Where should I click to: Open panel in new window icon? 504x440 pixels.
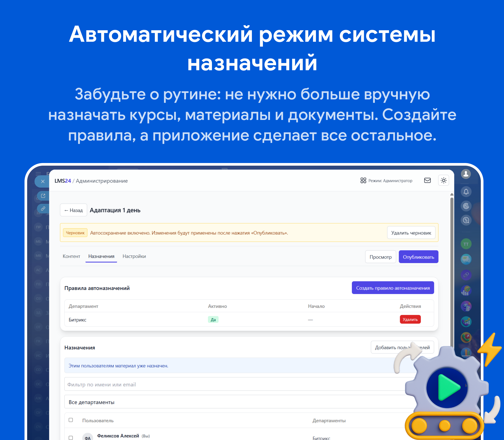tap(43, 196)
